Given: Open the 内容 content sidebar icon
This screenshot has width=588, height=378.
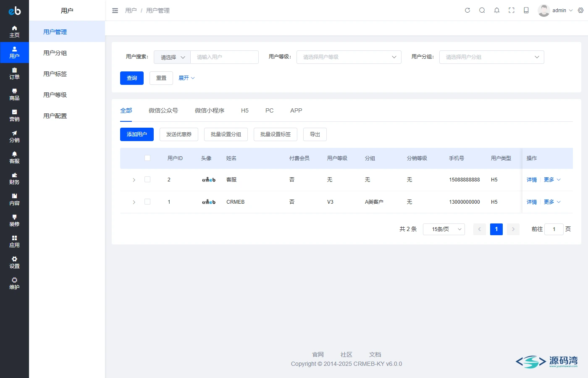Looking at the screenshot, I should click(14, 199).
